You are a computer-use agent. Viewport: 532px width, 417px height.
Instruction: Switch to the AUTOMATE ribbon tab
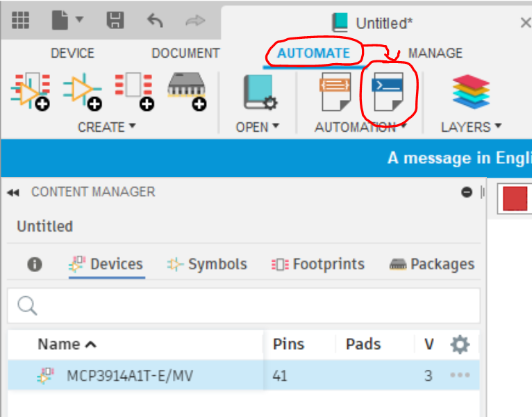[313, 53]
